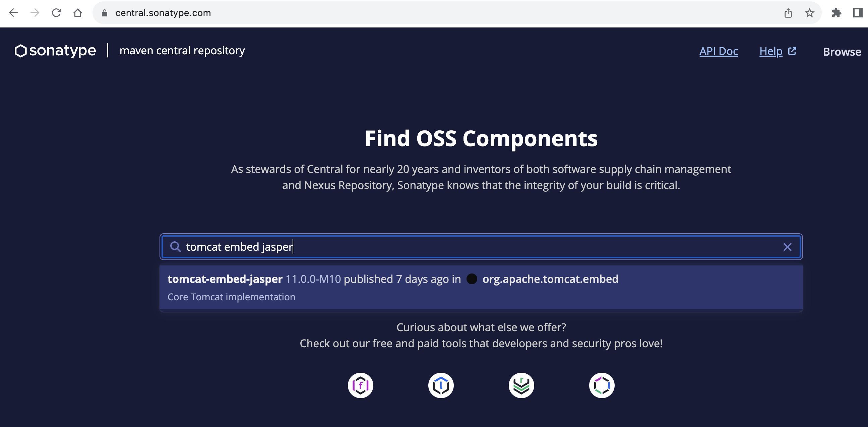Reload the page
Image resolution: width=868 pixels, height=427 pixels.
(56, 13)
